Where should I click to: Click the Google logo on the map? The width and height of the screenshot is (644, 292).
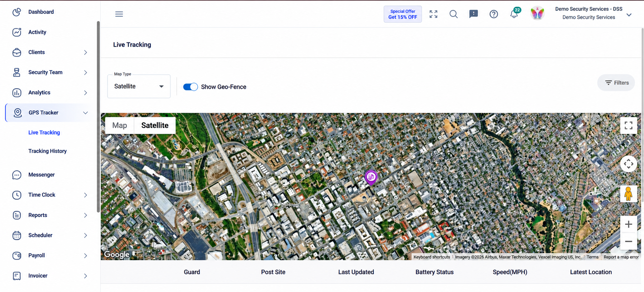pyautogui.click(x=117, y=255)
